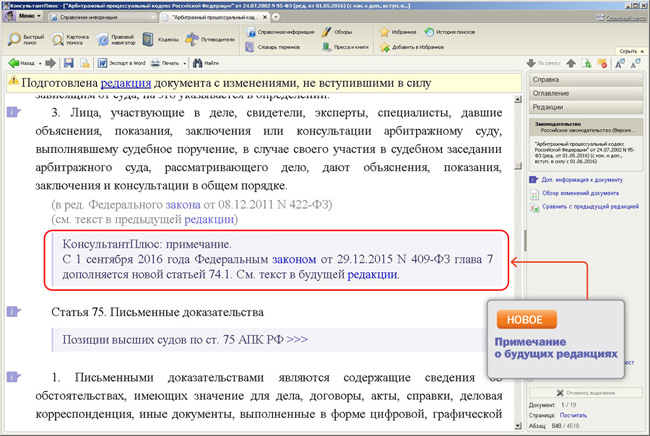The height and width of the screenshot is (436, 650).
Task: Click Посчитать page count link
Action: [573, 415]
